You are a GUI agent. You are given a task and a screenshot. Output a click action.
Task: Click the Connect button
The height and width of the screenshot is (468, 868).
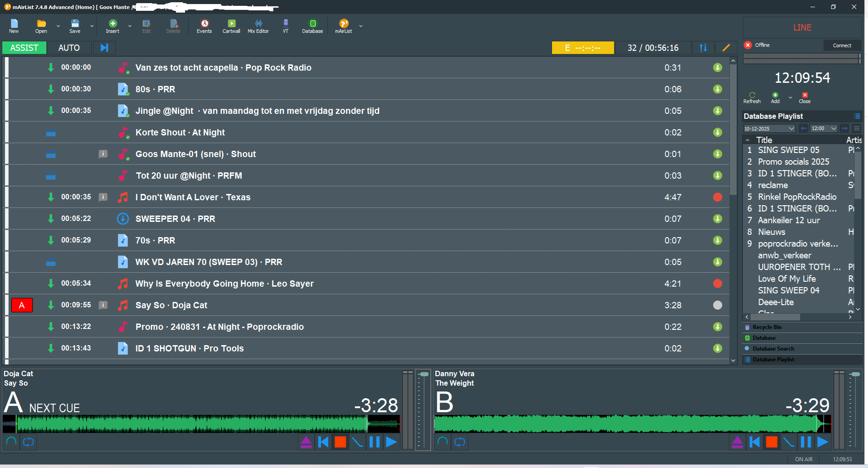pos(842,45)
